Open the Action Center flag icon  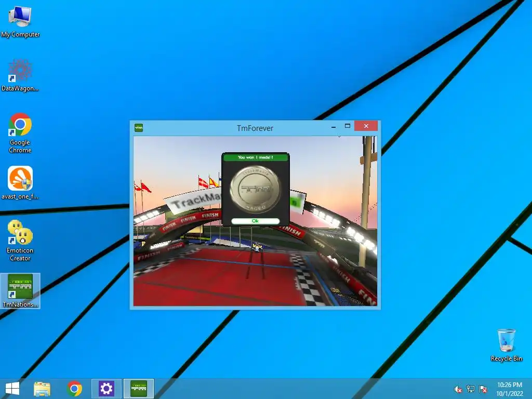[483, 389]
